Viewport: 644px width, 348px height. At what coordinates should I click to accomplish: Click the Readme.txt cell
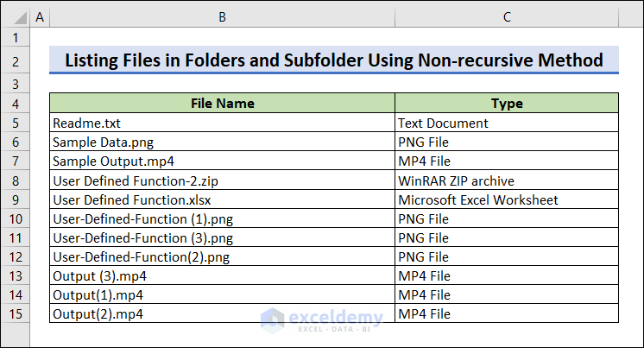pyautogui.click(x=222, y=123)
